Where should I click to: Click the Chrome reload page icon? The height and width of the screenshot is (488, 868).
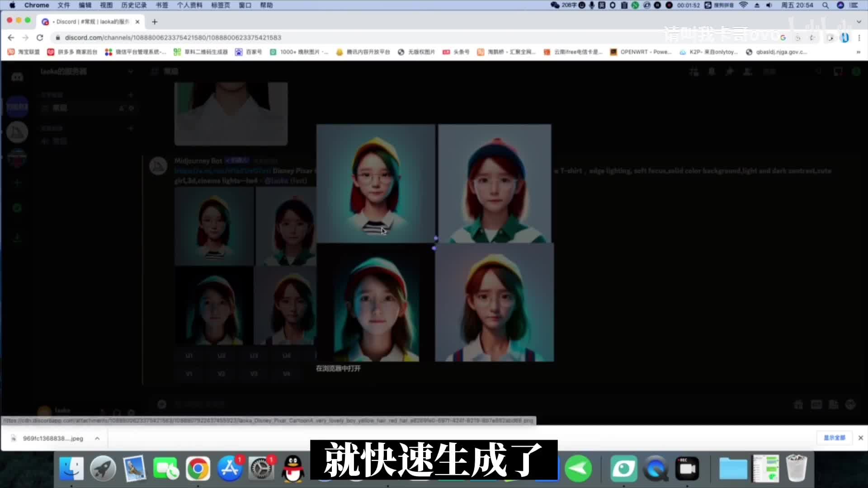[x=40, y=38]
